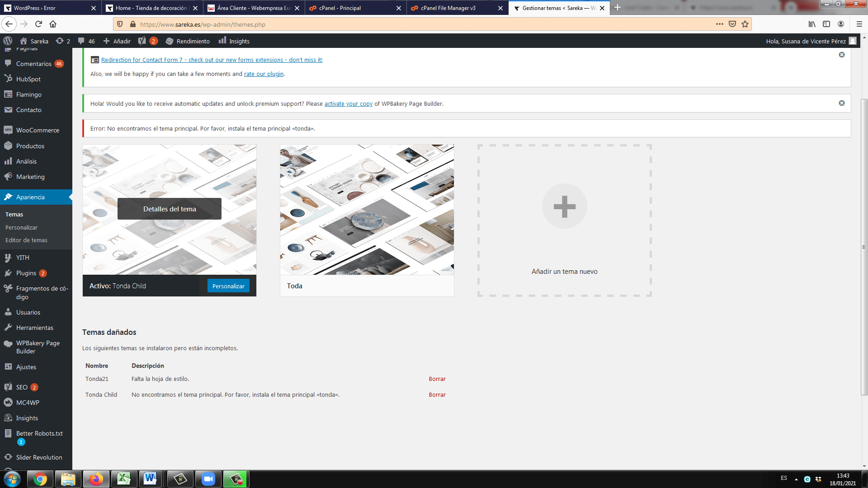Click the Usuarios person icon
The image size is (868, 488).
[x=8, y=312]
